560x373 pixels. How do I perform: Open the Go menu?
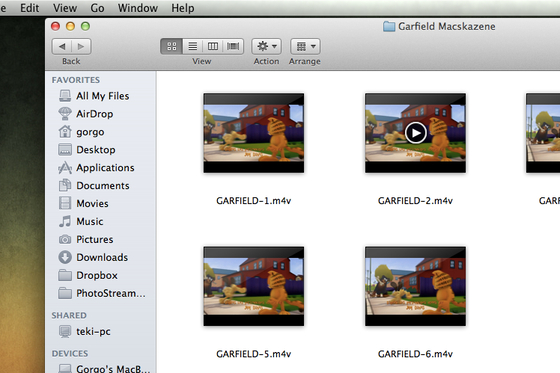coord(97,8)
